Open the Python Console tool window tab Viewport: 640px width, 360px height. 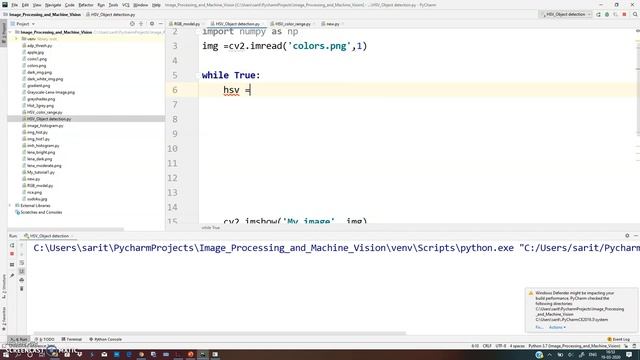pos(106,339)
